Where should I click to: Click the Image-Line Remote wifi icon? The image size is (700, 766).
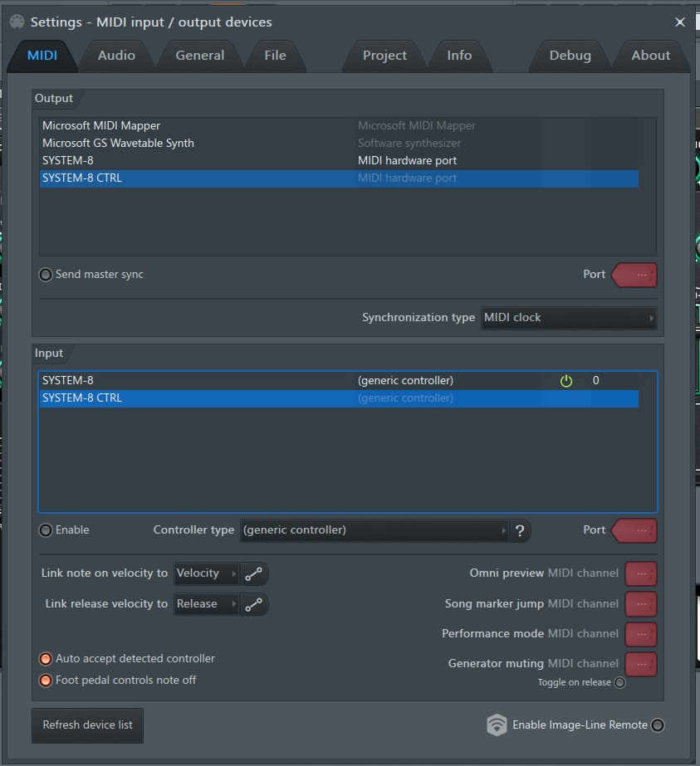click(497, 725)
